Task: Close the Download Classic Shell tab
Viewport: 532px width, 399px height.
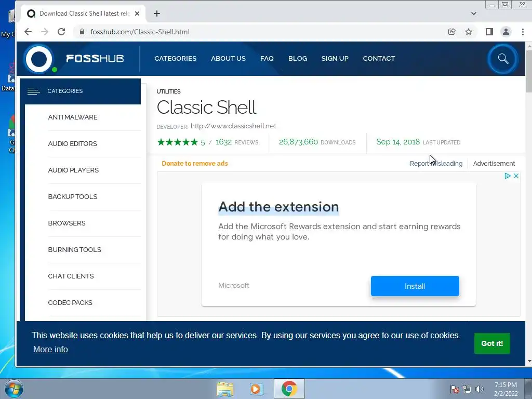Action: click(137, 14)
